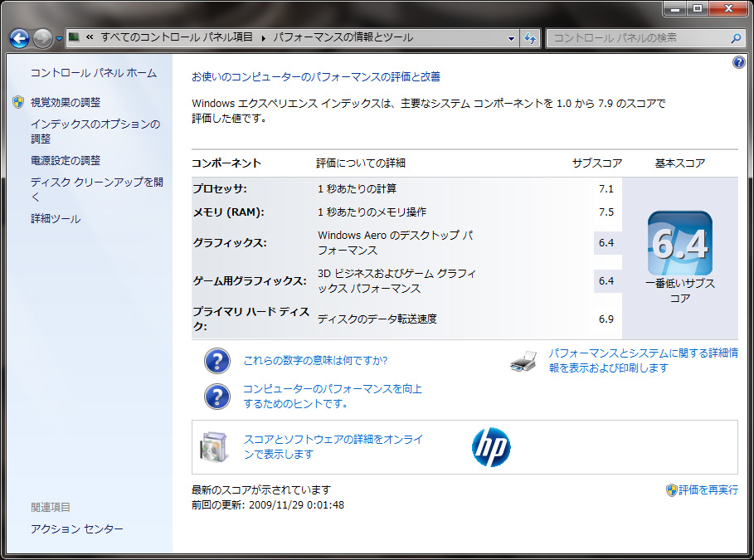Click the shield icon beside 評価を再実行
Screen dimensions: 754x560
click(x=671, y=490)
